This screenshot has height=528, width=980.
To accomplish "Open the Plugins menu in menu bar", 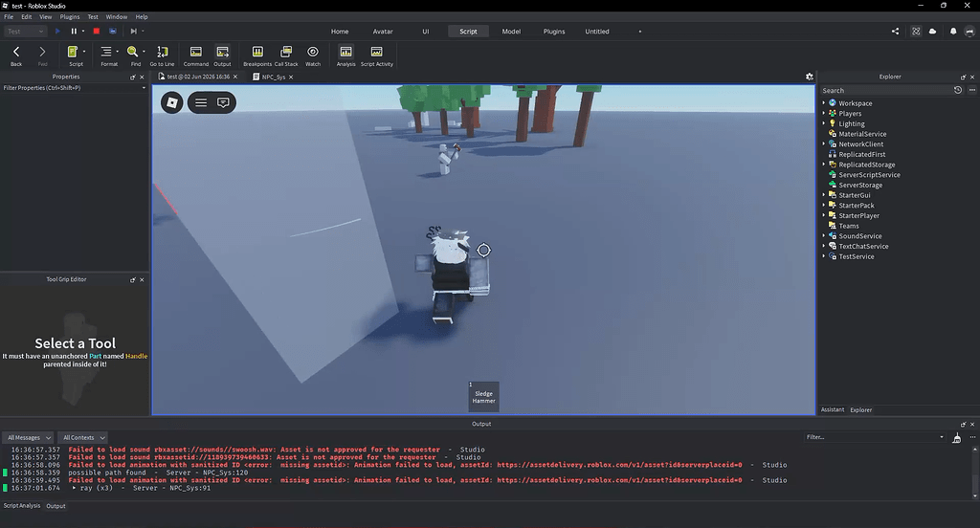I will point(69,17).
